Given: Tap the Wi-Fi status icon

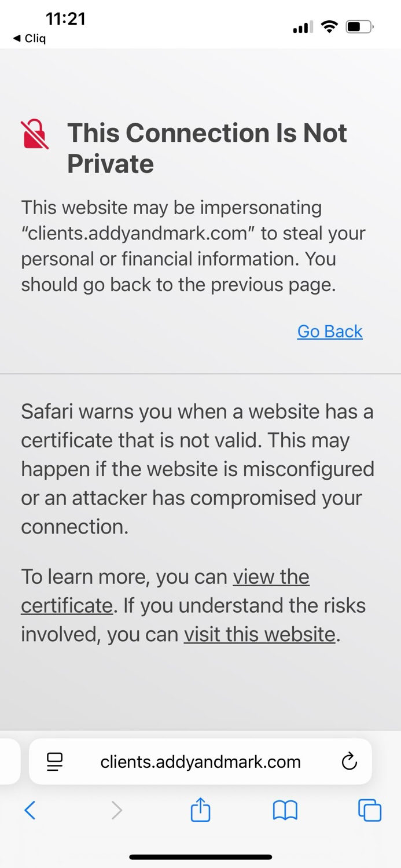Looking at the screenshot, I should click(x=329, y=27).
